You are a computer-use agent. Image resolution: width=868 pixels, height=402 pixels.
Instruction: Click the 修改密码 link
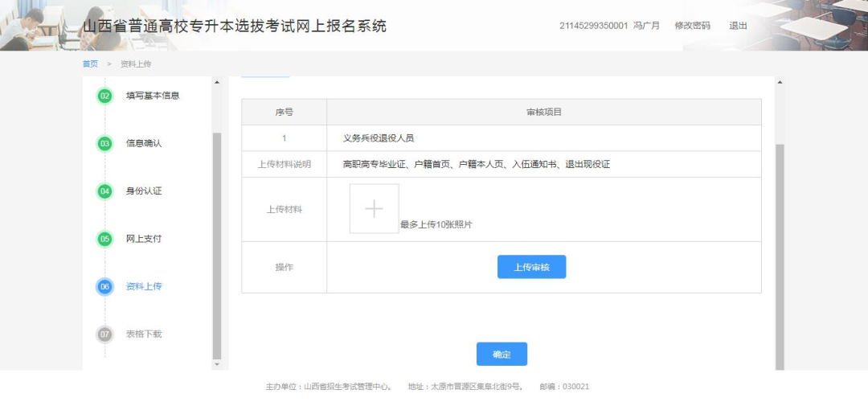(692, 26)
